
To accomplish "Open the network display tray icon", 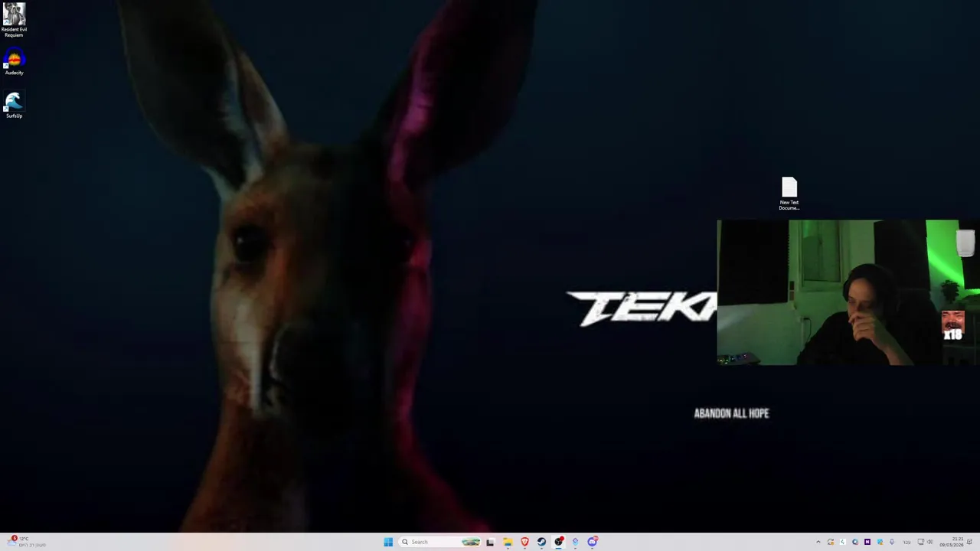I will tap(921, 542).
